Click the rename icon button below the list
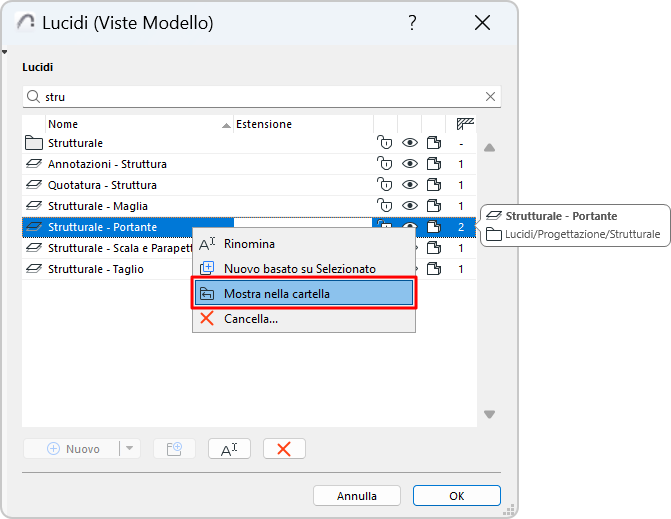Viewport: 671px width, 519px height. point(228,449)
